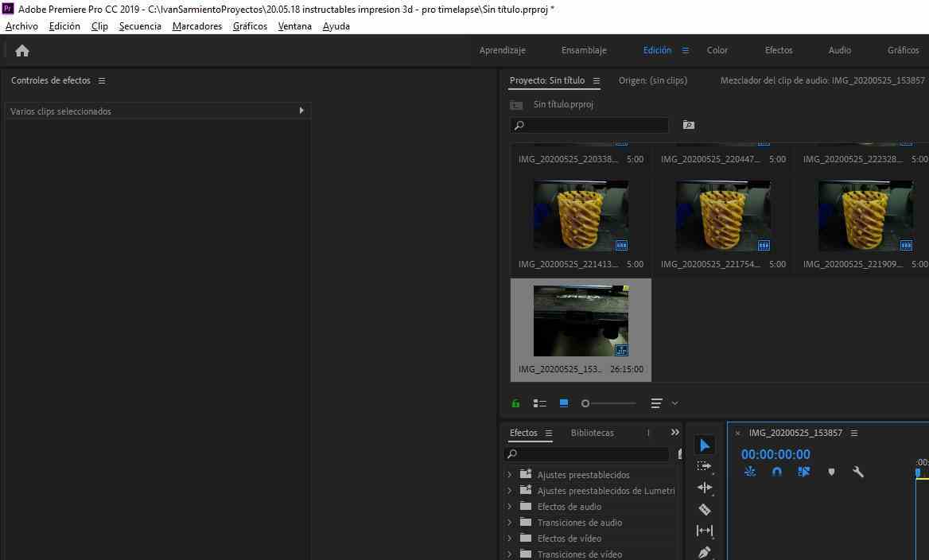Open the sort icons menu button
The image size is (929, 560).
click(656, 403)
